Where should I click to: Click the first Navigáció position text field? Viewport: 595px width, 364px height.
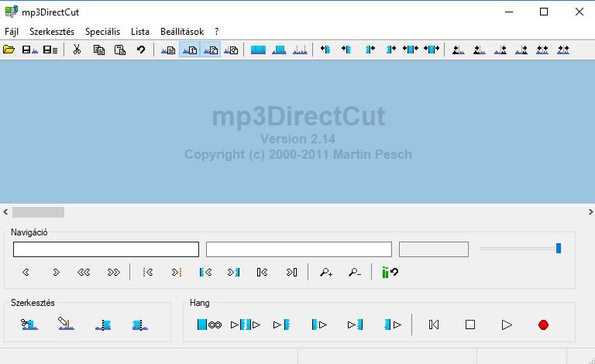click(x=106, y=249)
